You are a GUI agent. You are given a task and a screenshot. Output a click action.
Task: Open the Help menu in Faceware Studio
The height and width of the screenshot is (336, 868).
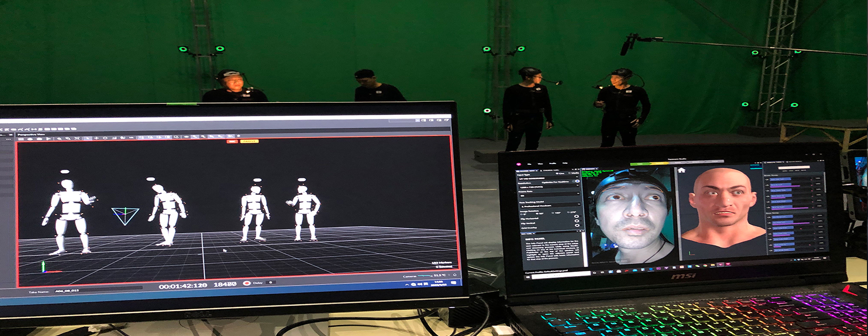pos(565,164)
